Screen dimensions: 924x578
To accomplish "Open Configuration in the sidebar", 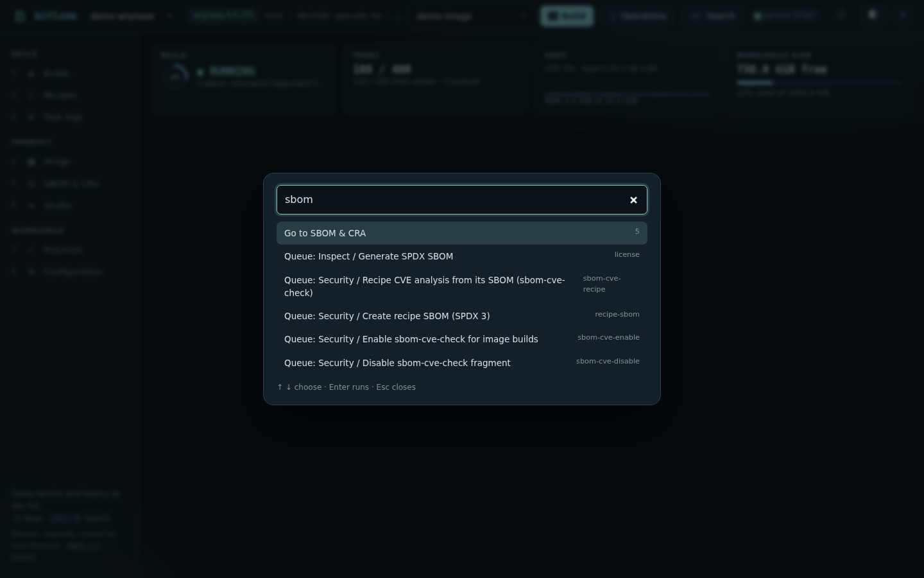I will [71, 272].
